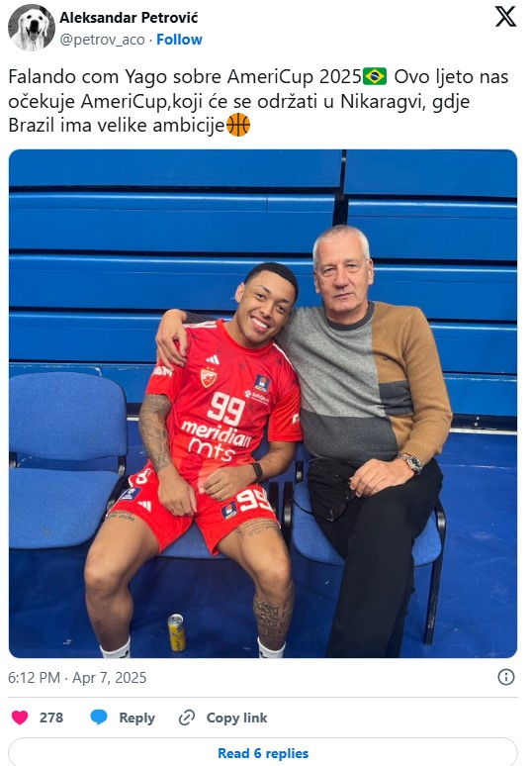Open the @petrov_aco handle link
The height and width of the screenshot is (766, 532).
pyautogui.click(x=102, y=40)
